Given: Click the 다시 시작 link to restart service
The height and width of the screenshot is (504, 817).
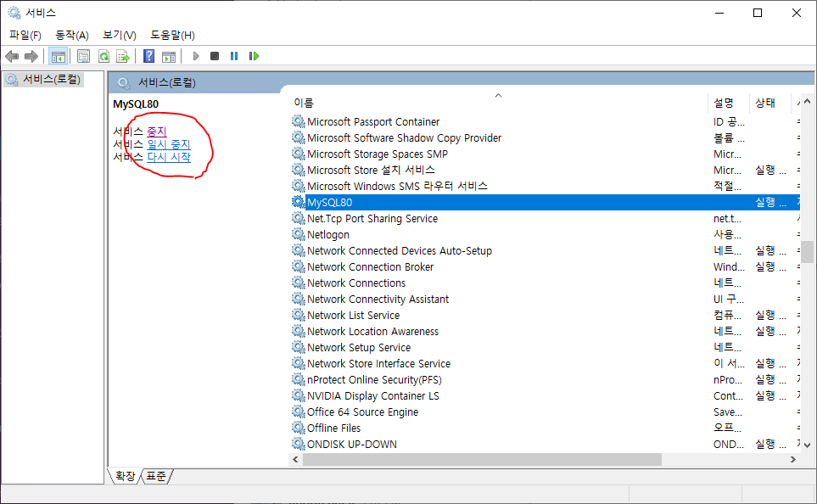Looking at the screenshot, I should [169, 157].
